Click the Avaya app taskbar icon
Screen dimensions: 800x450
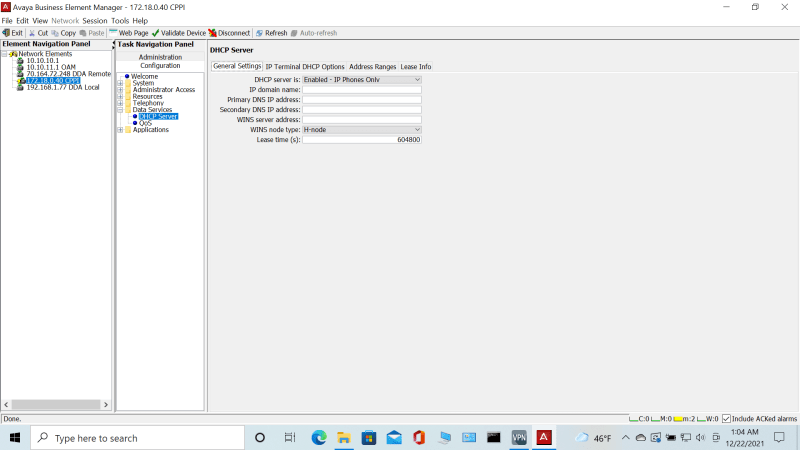544,438
